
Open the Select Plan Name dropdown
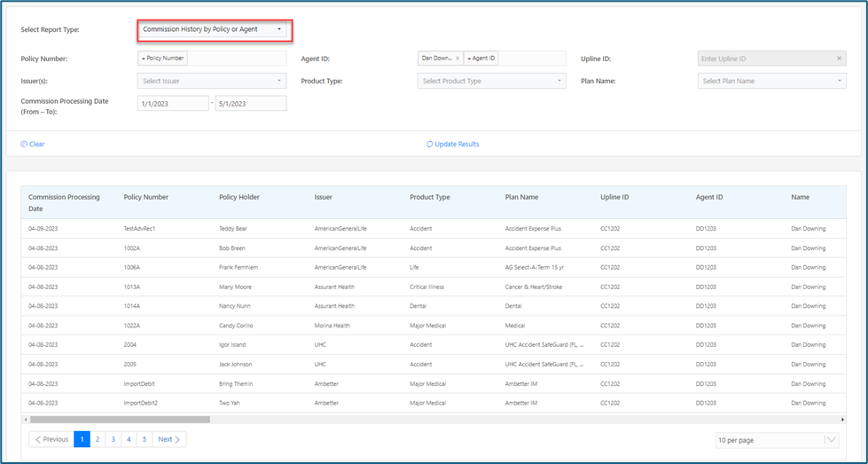click(771, 81)
